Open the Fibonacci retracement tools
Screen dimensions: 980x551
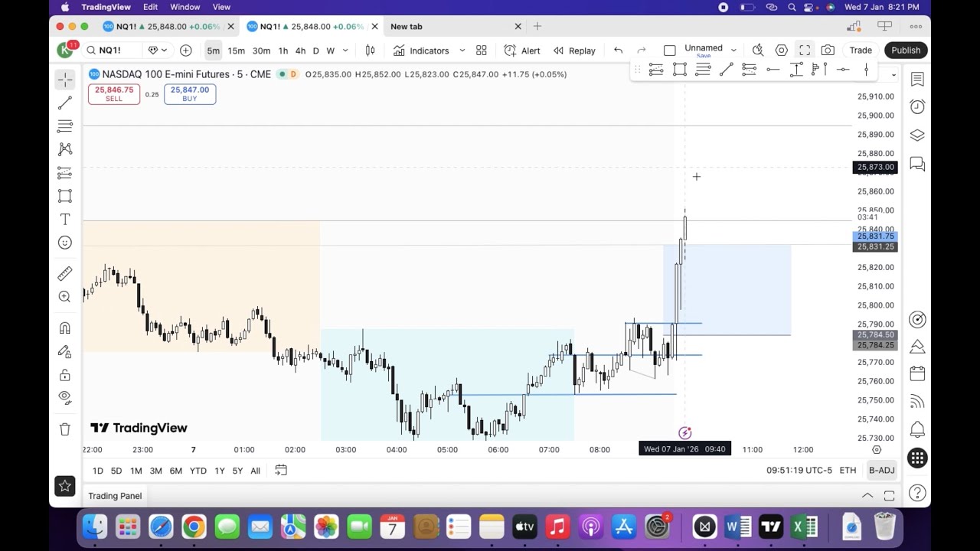(x=65, y=126)
